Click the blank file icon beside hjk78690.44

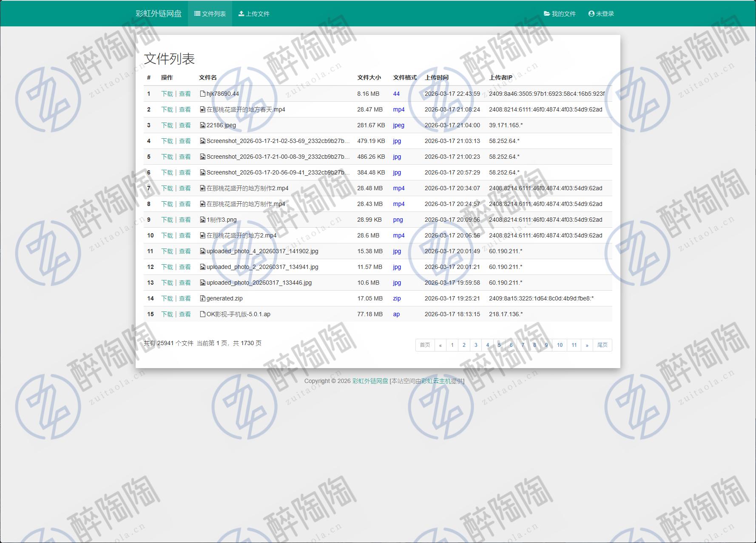(x=202, y=94)
